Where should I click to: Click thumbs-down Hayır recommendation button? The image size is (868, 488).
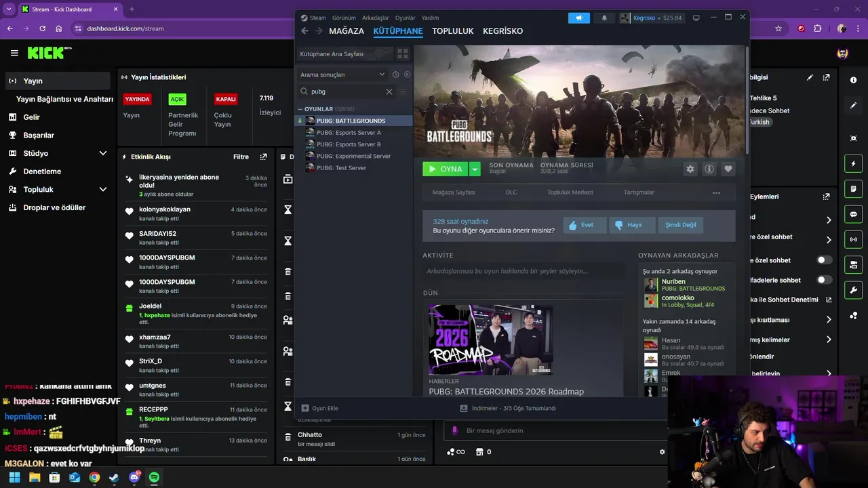pos(632,225)
